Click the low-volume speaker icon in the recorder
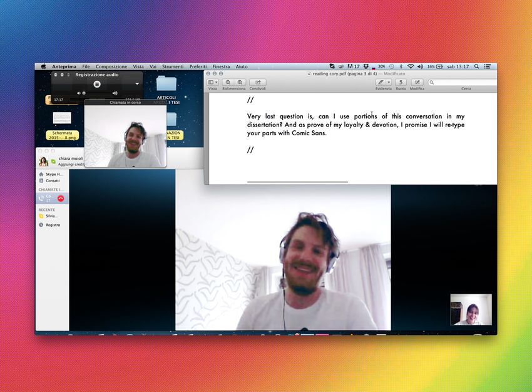The height and width of the screenshot is (392, 532). coord(79,93)
